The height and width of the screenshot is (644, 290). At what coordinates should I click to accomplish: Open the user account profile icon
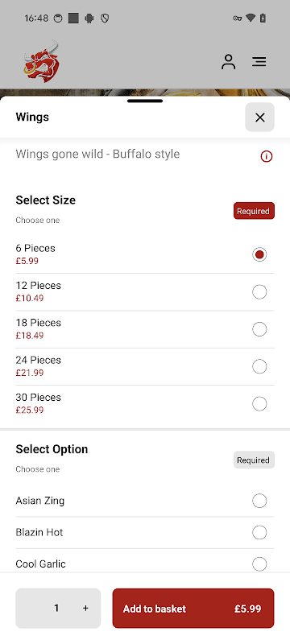click(229, 62)
